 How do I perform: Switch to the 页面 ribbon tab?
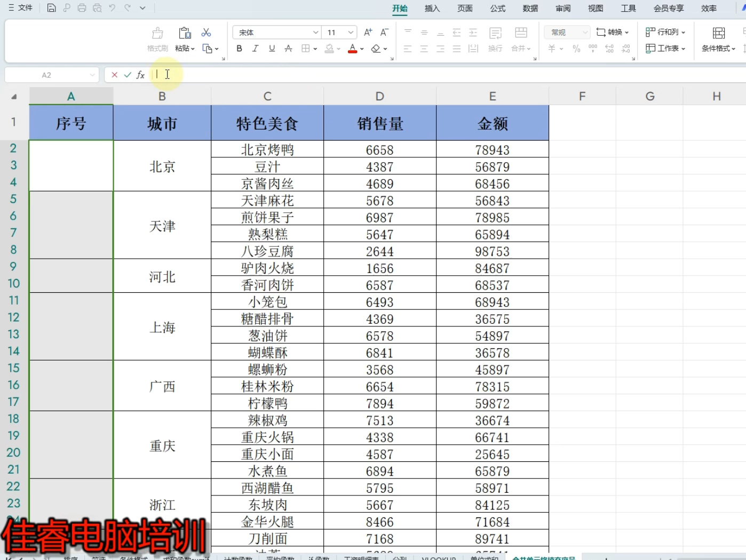point(465,9)
